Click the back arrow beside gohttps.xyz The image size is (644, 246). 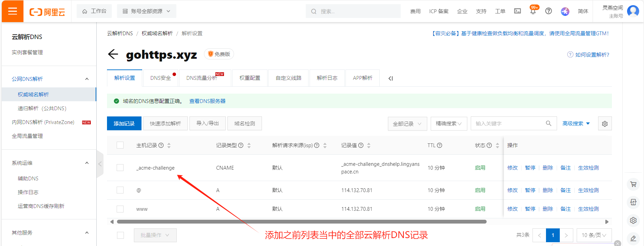pos(113,54)
